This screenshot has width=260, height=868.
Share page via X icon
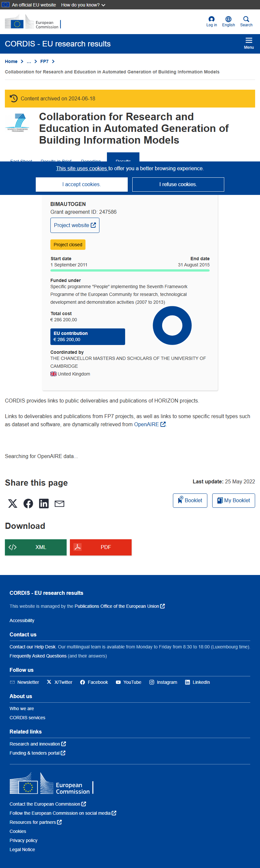[x=12, y=504]
